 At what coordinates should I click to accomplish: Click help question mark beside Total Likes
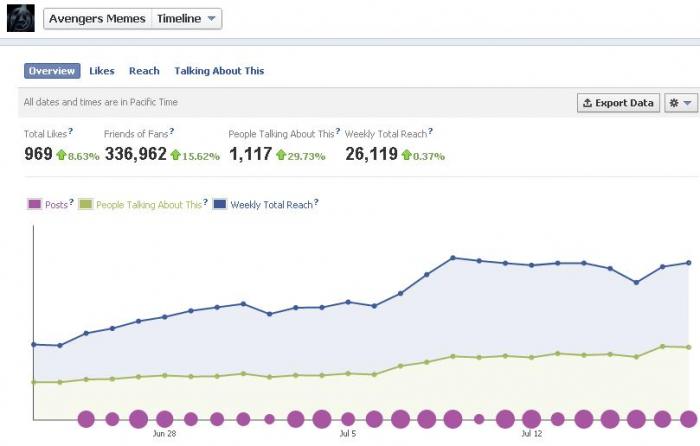[70, 131]
